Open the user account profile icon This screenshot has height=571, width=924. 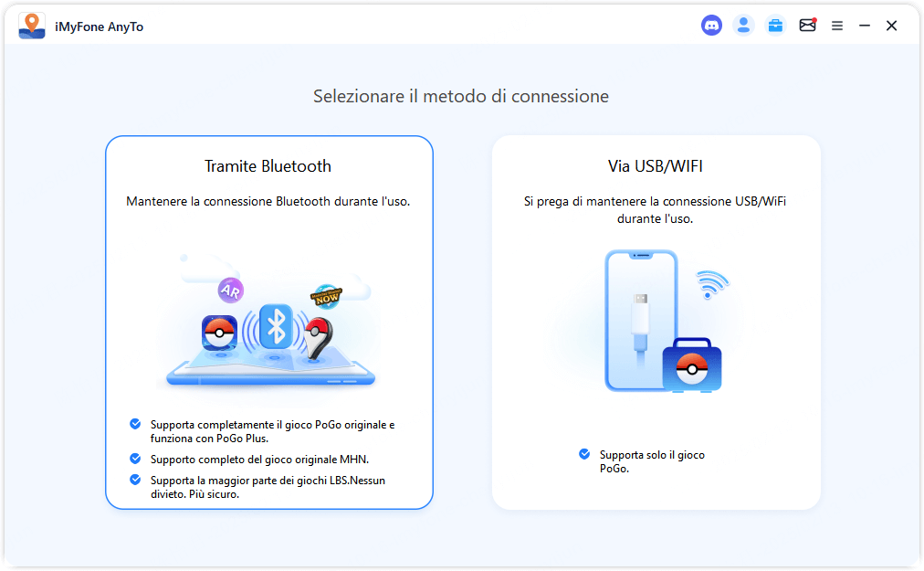coord(743,26)
